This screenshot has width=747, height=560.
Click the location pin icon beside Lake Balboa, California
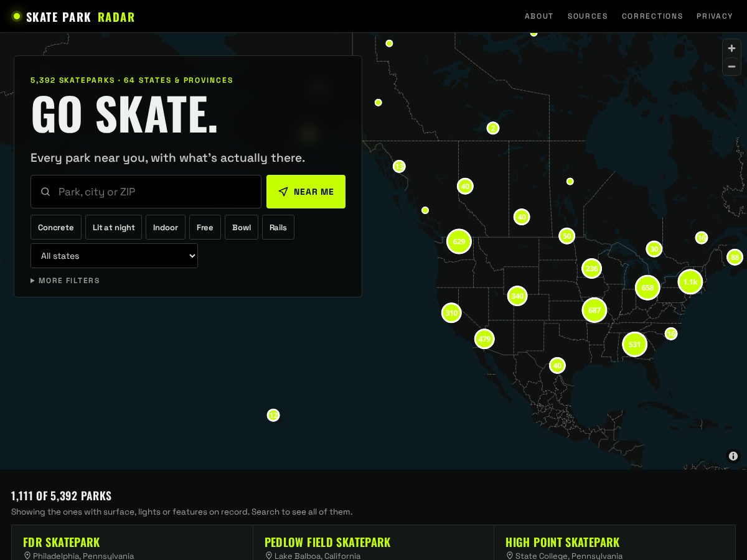pyautogui.click(x=268, y=556)
